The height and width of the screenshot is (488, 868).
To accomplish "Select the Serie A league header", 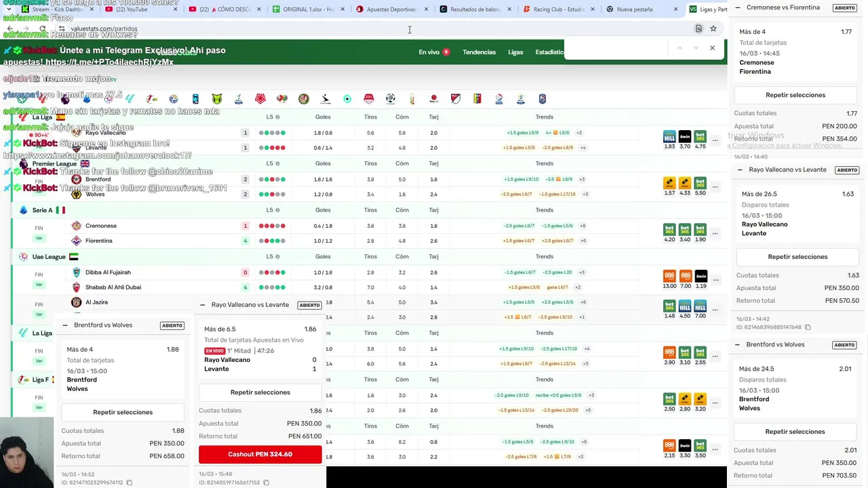I will tap(42, 210).
